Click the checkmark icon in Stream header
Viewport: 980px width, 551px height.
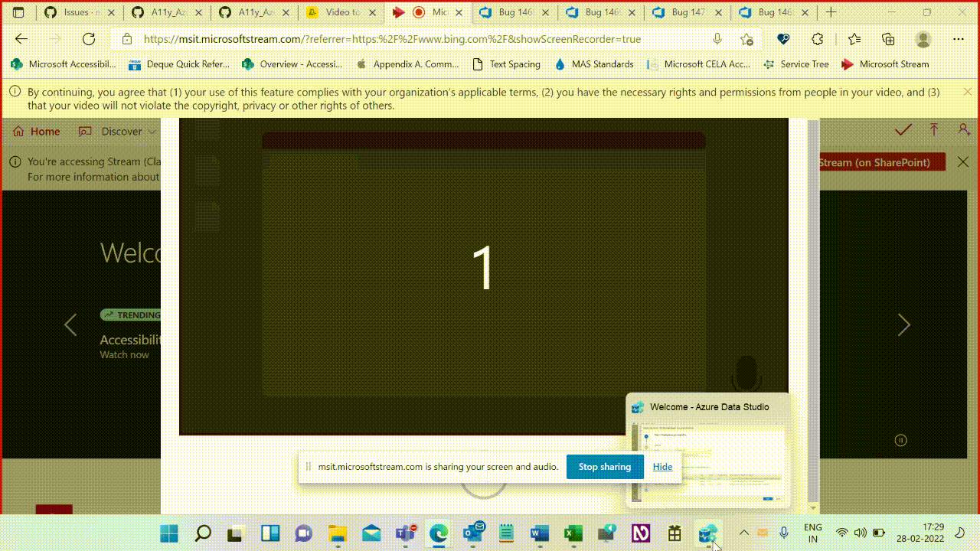pyautogui.click(x=903, y=130)
